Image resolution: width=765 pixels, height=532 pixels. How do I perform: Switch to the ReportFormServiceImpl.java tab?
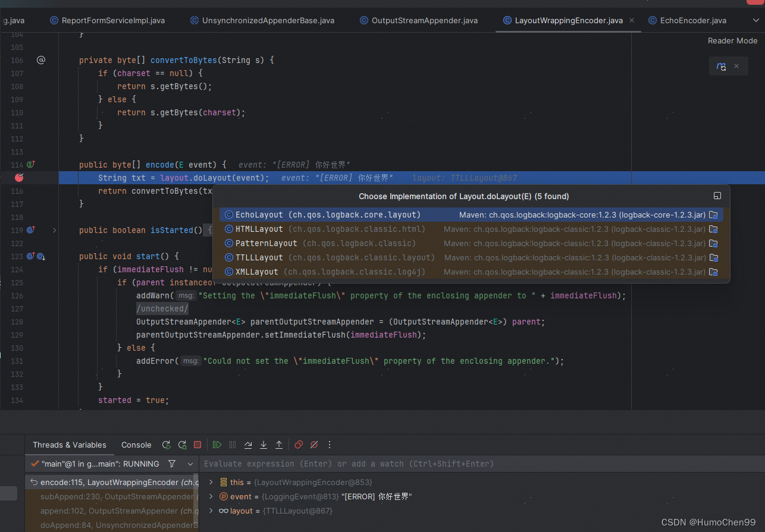point(107,20)
